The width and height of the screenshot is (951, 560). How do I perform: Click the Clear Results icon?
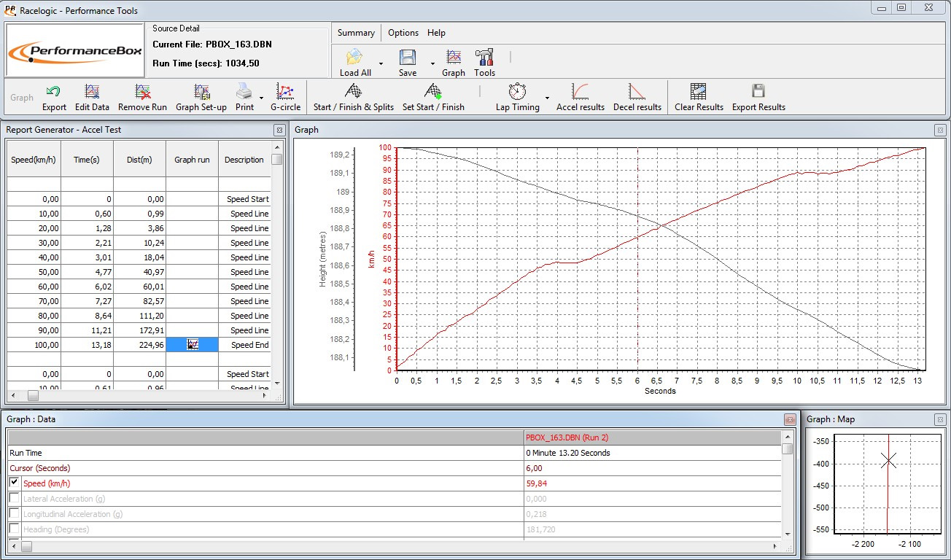coord(698,93)
